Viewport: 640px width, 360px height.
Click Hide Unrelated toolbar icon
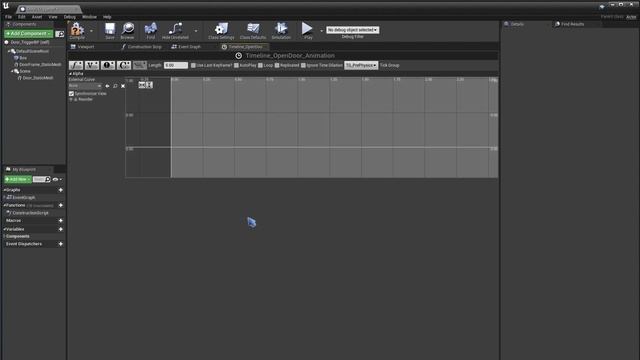pos(175,30)
